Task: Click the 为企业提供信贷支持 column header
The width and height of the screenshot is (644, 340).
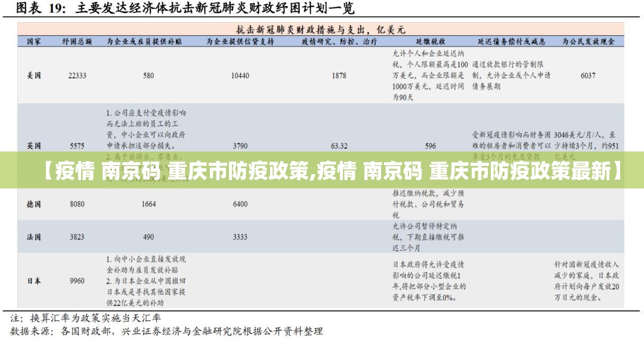Action: click(x=240, y=42)
